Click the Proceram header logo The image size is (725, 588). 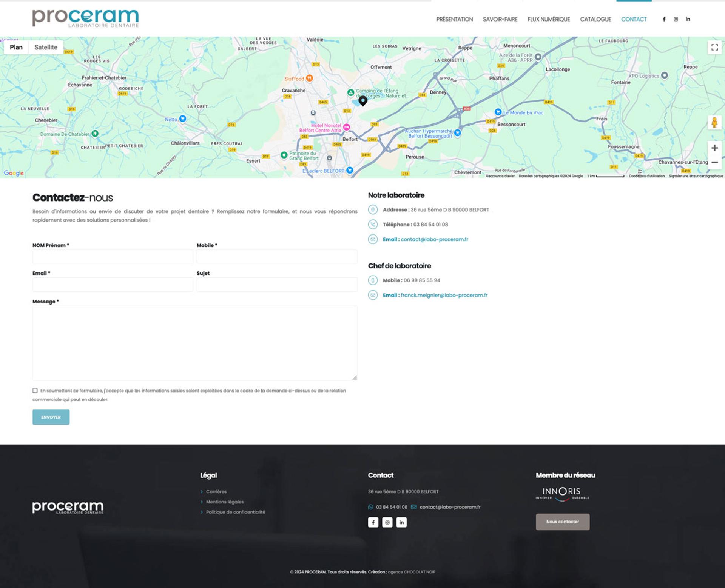85,18
